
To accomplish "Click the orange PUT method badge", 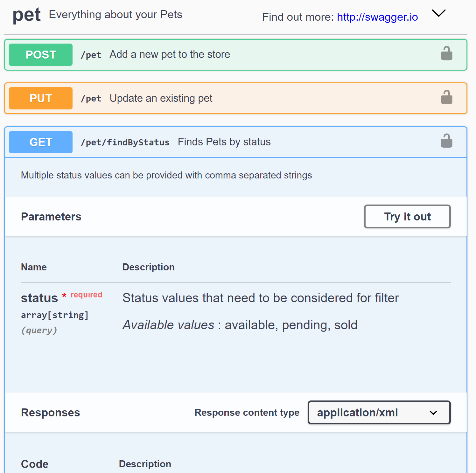I will (x=40, y=98).
